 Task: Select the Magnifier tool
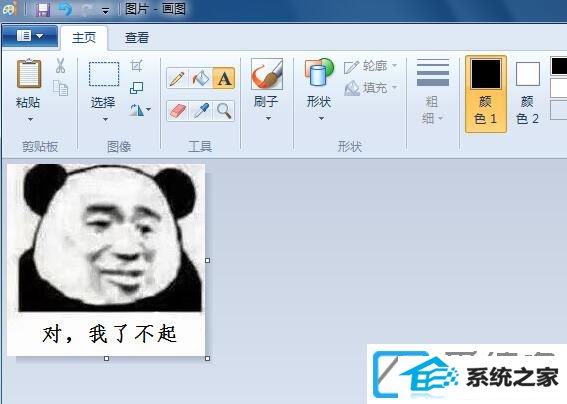(224, 111)
